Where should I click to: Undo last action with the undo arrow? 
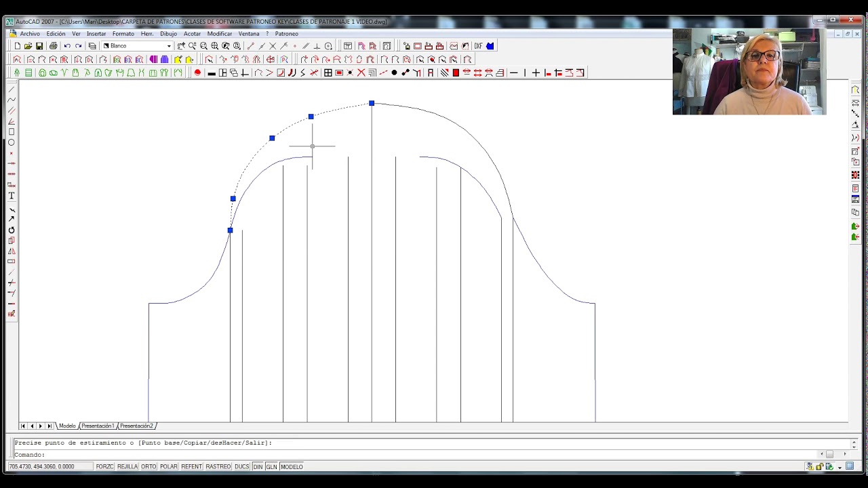(x=67, y=46)
